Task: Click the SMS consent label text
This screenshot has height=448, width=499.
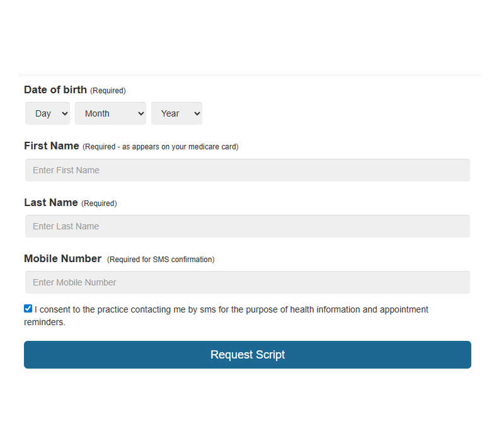Action: [x=231, y=310]
